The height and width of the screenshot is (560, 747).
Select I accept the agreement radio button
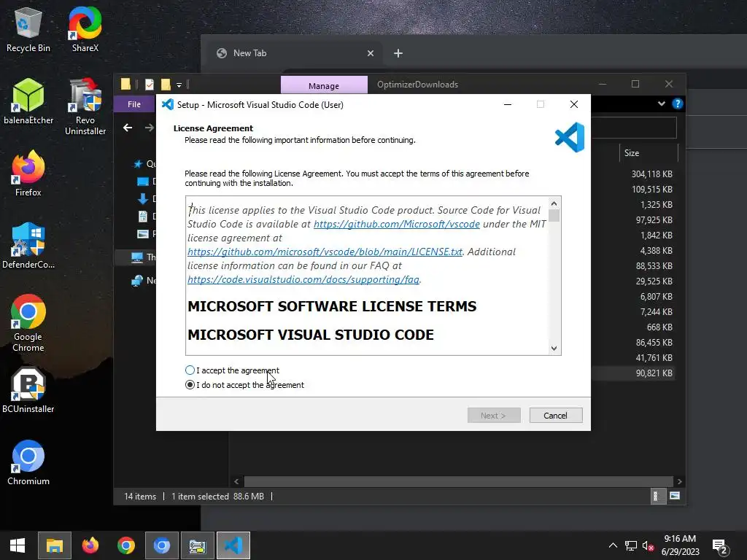(190, 370)
